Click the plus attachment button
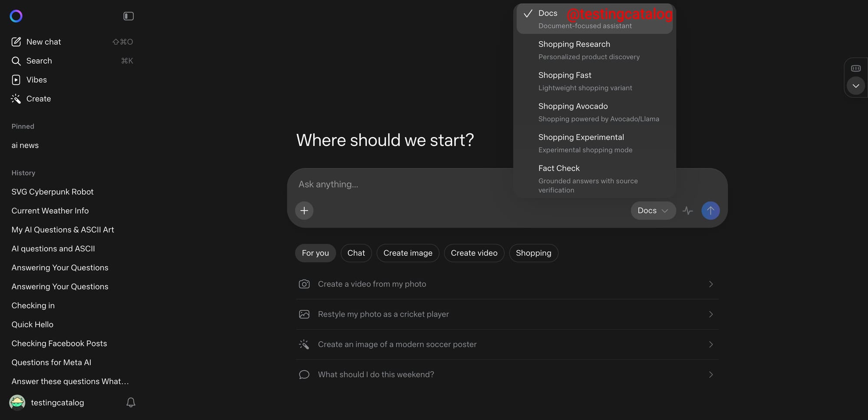 (x=304, y=211)
